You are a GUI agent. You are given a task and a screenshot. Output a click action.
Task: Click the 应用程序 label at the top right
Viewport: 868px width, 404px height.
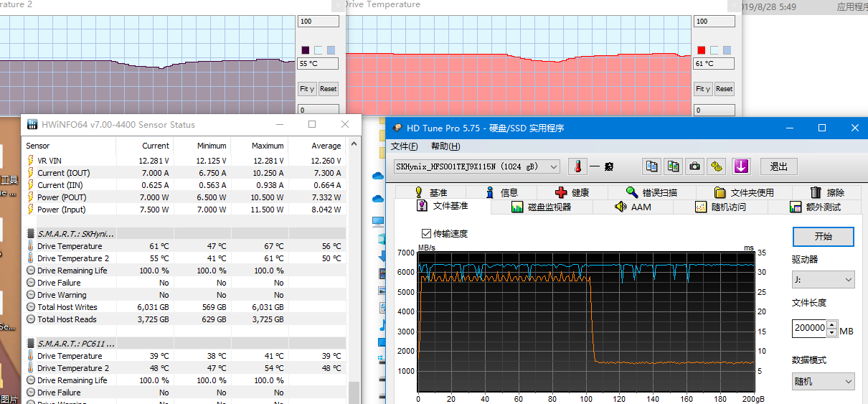852,7
